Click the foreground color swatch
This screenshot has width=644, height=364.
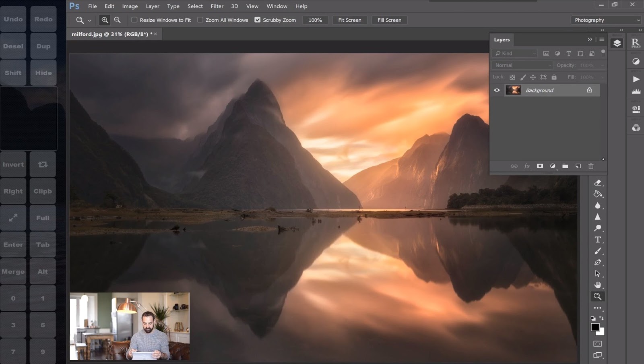tap(595, 327)
